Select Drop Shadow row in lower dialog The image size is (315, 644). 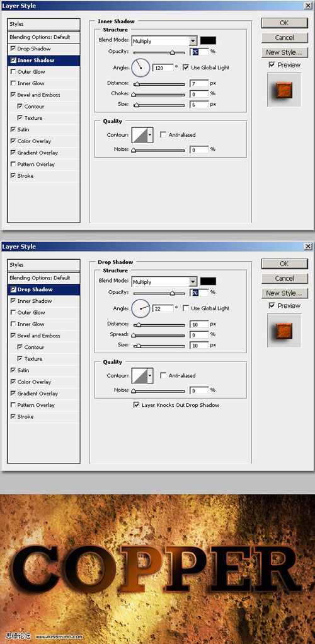[x=43, y=290]
